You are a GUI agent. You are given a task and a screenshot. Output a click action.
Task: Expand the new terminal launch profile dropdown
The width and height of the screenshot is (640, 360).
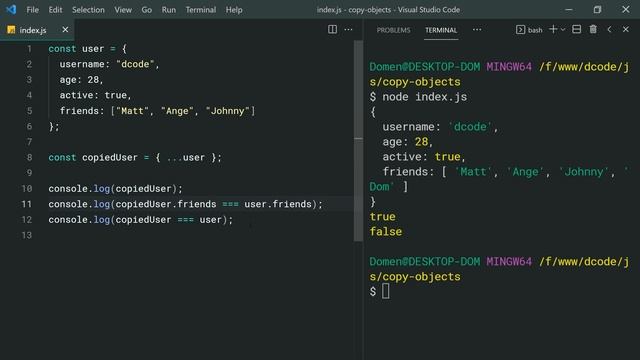pos(563,29)
